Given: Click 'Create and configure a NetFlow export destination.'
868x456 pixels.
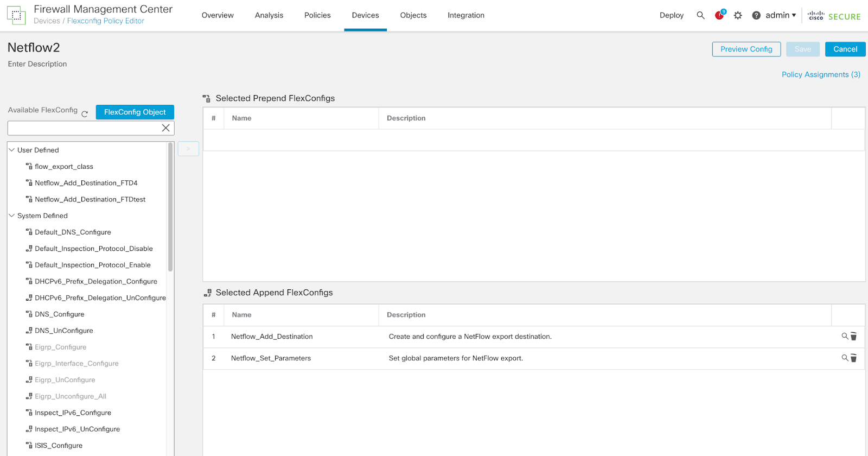Looking at the screenshot, I should (470, 337).
